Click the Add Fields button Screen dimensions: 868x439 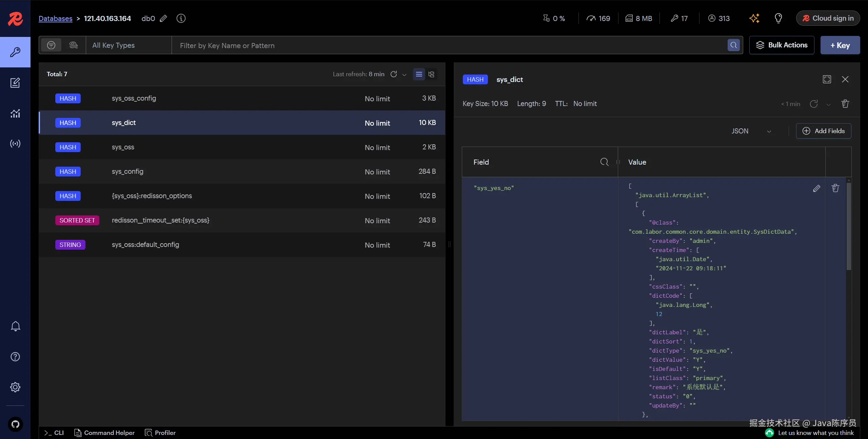[x=823, y=131]
